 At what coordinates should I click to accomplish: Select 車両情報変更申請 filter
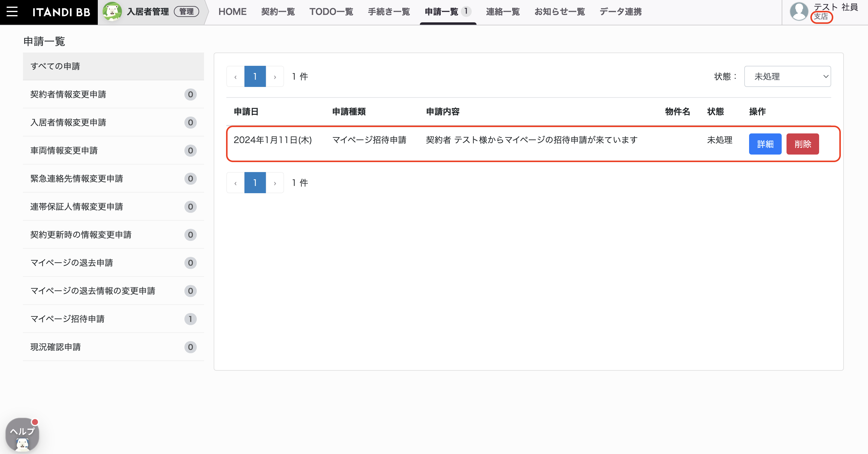113,151
